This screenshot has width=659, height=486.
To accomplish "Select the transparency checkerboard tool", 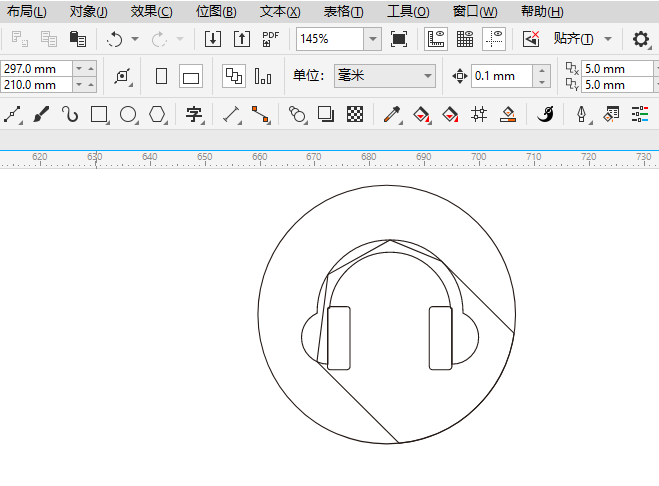I will [x=354, y=115].
